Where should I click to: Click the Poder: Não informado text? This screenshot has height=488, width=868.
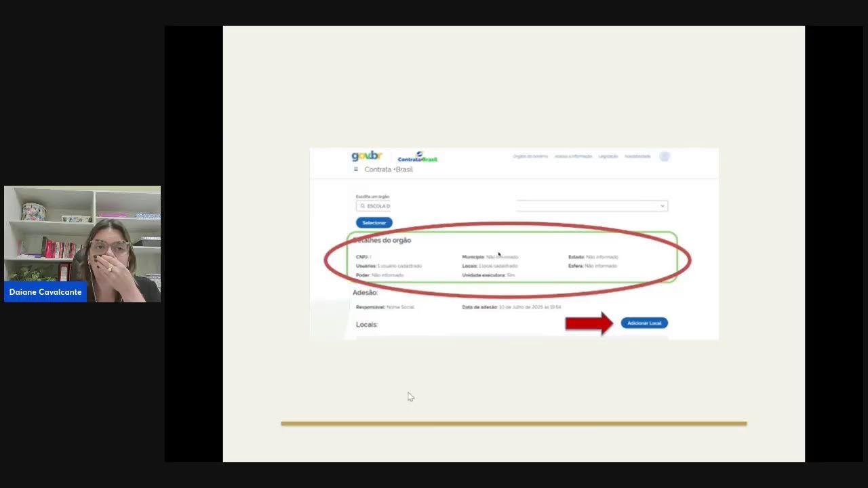point(379,275)
